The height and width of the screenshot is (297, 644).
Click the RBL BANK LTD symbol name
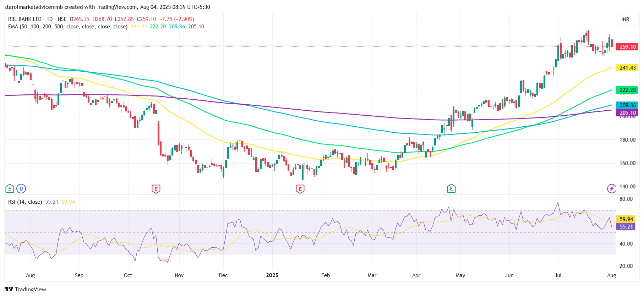pos(25,19)
